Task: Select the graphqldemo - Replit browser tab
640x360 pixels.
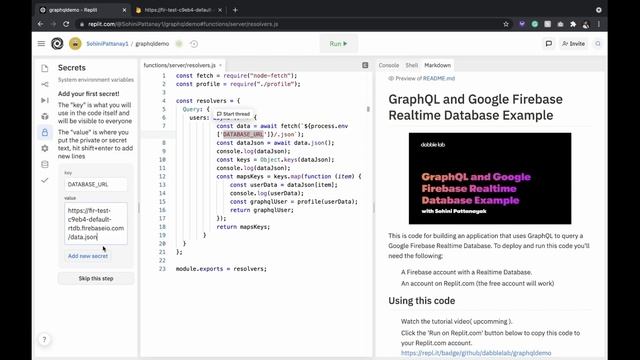Action: [83, 10]
